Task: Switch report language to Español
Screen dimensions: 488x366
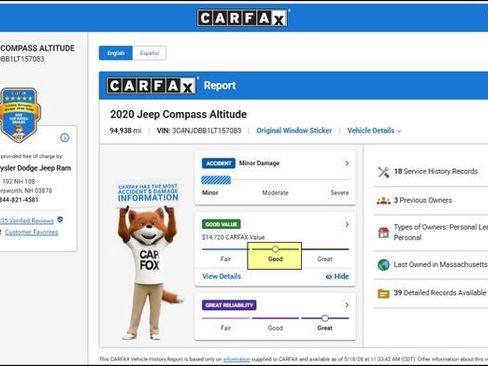Action: 149,53
